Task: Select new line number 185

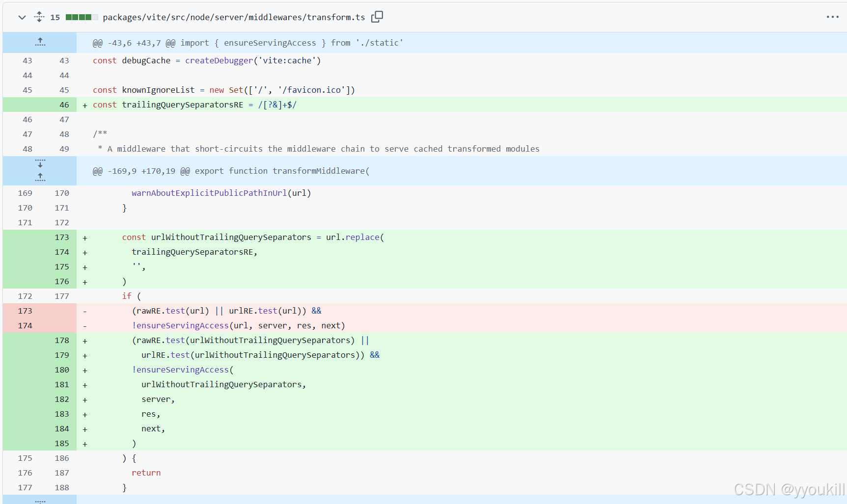Action: 61,443
